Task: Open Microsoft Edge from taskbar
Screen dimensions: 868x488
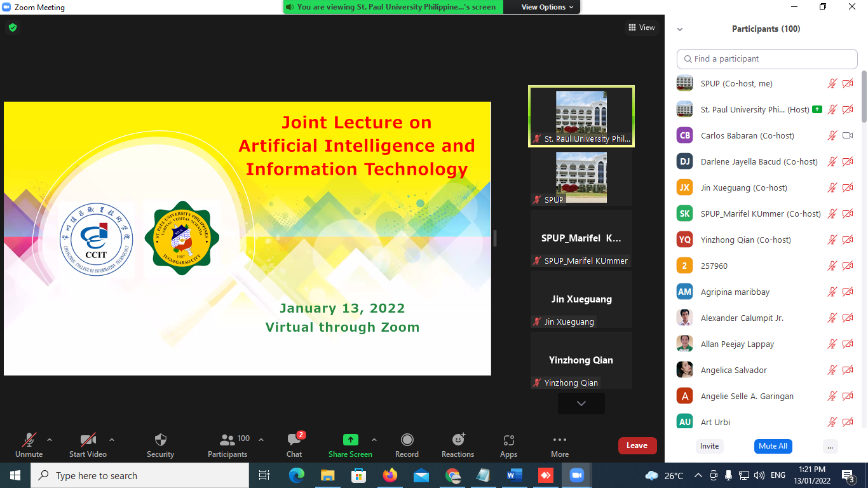Action: pyautogui.click(x=297, y=475)
